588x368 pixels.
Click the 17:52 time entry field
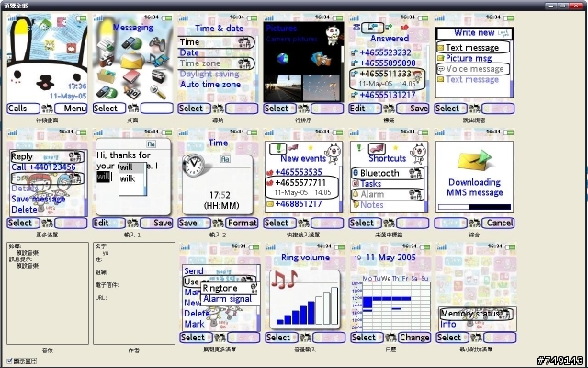click(x=220, y=196)
